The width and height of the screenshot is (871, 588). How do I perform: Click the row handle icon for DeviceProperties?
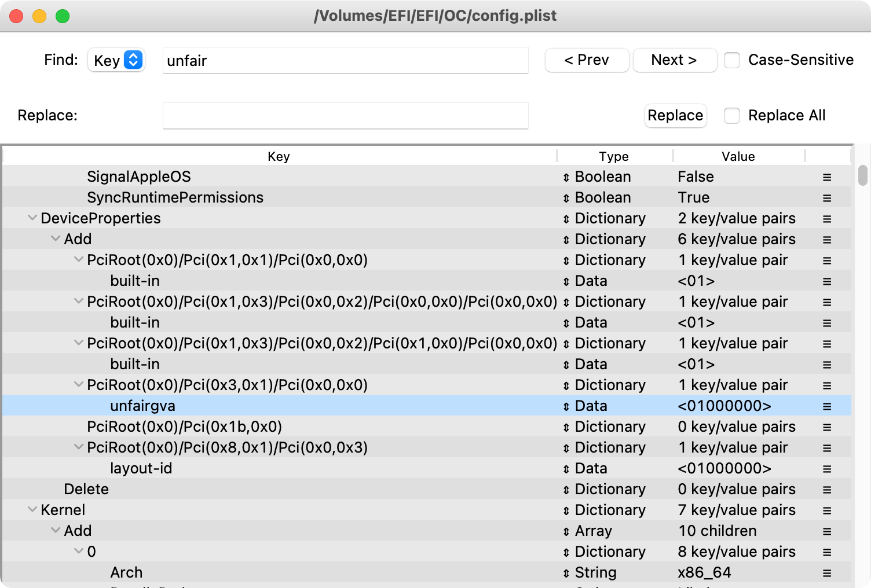tap(827, 219)
